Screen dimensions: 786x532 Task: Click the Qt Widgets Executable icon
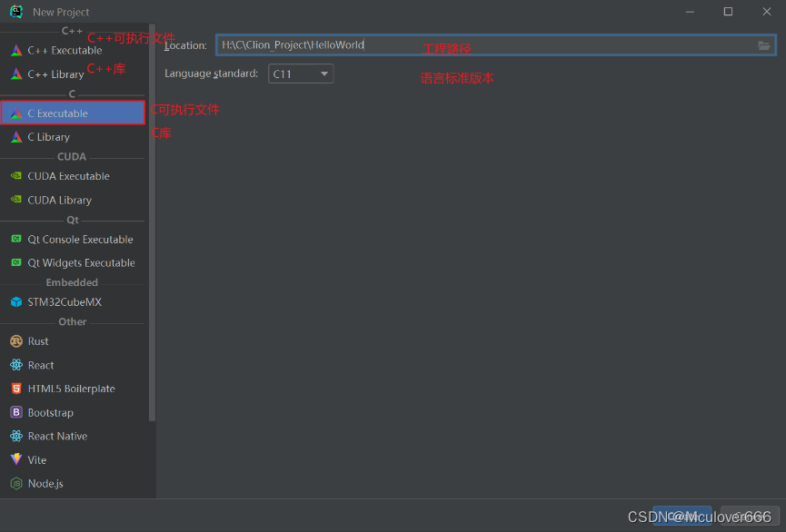(x=16, y=262)
